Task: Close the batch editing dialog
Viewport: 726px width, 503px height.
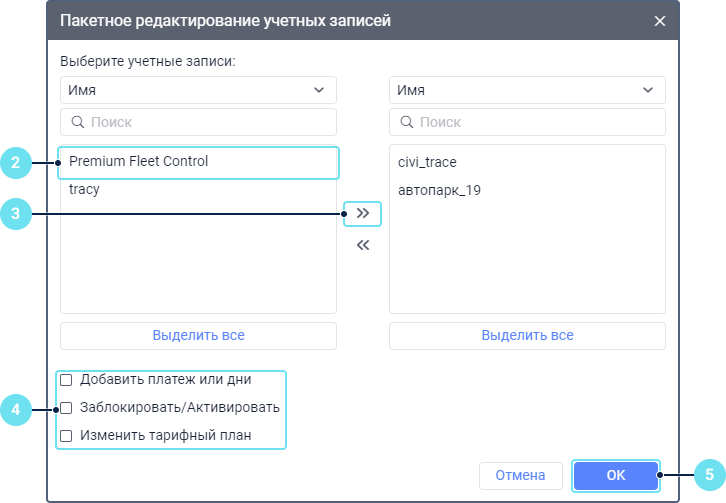Action: coord(659,21)
